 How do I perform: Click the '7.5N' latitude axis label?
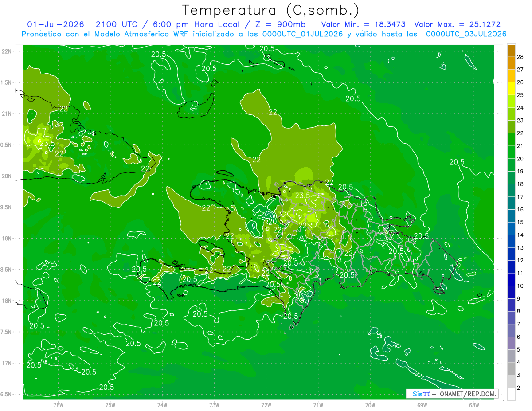click(x=7, y=332)
